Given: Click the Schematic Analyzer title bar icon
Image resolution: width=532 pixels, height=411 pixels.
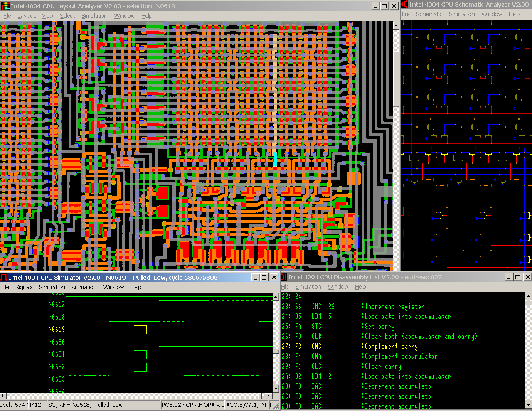Looking at the screenshot, I should point(404,5).
